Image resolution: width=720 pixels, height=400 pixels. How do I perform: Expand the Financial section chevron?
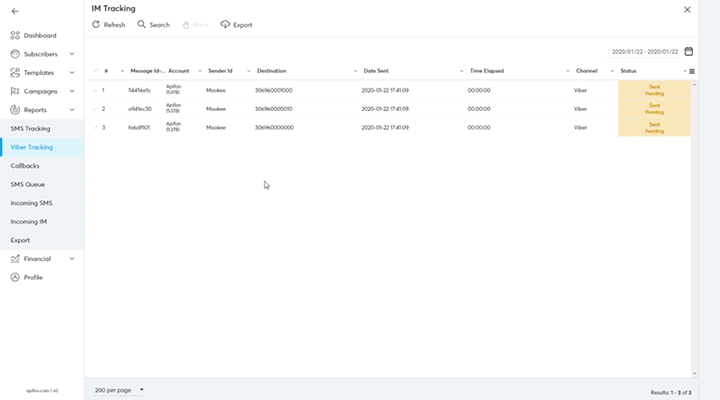click(72, 259)
